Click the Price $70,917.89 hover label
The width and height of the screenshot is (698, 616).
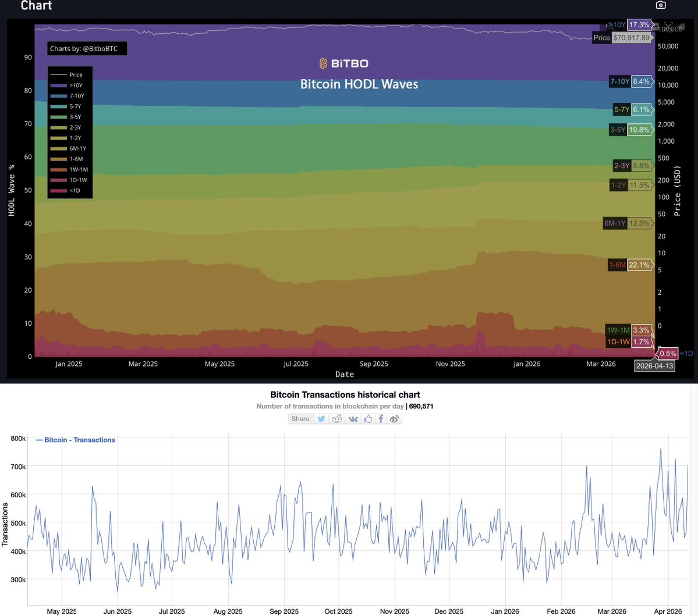click(x=622, y=38)
